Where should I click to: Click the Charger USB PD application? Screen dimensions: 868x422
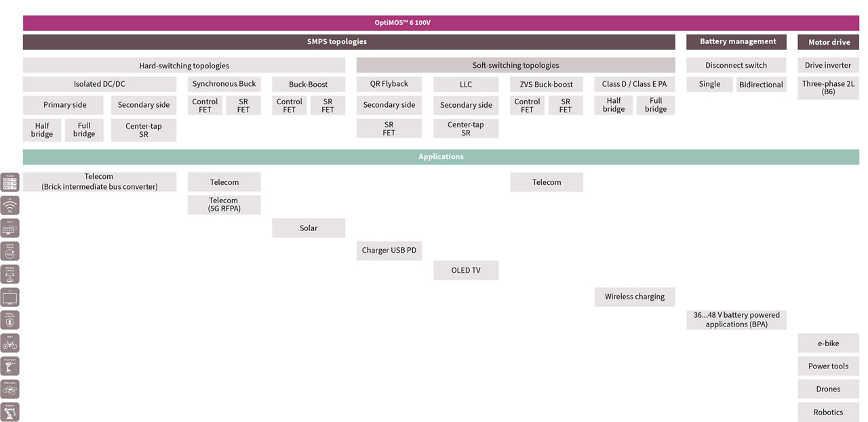click(x=389, y=251)
